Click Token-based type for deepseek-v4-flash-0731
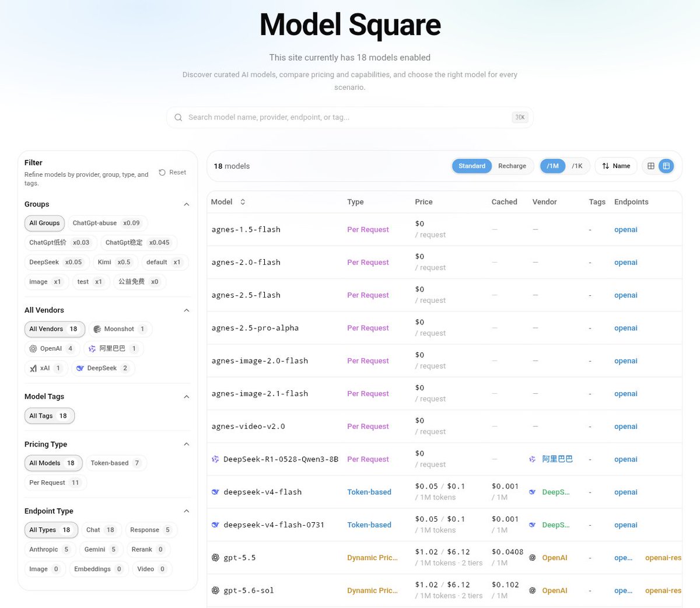 click(x=369, y=525)
